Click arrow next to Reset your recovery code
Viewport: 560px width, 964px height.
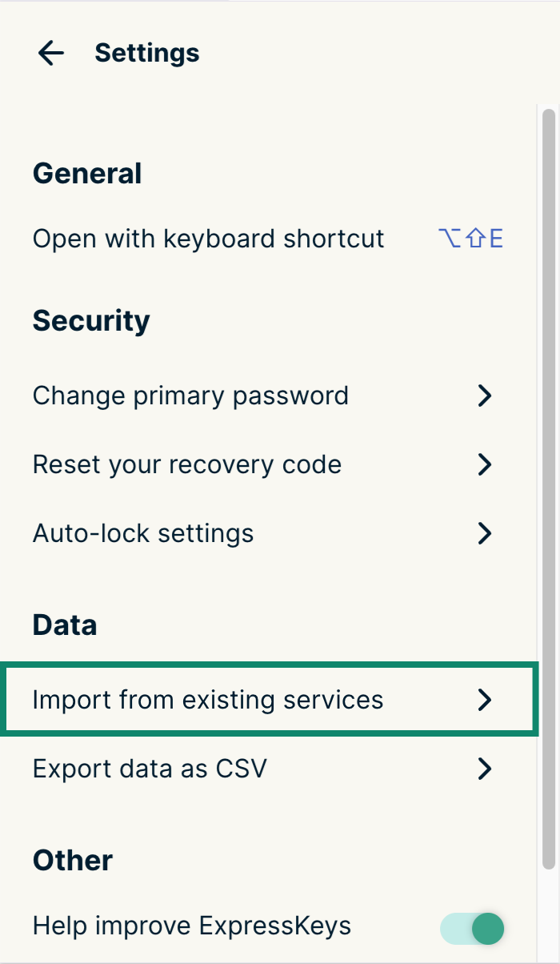point(484,464)
